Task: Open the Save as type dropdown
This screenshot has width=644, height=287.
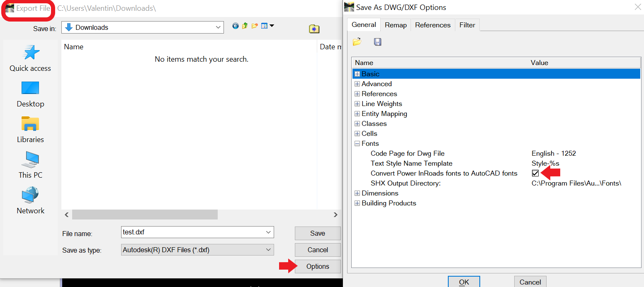Action: click(x=269, y=250)
